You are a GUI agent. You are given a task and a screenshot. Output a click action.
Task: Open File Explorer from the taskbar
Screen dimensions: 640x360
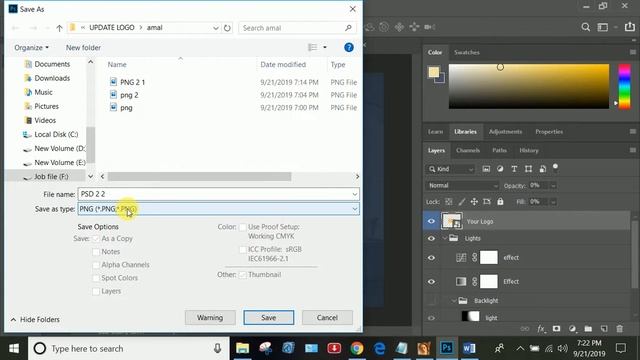click(242, 348)
